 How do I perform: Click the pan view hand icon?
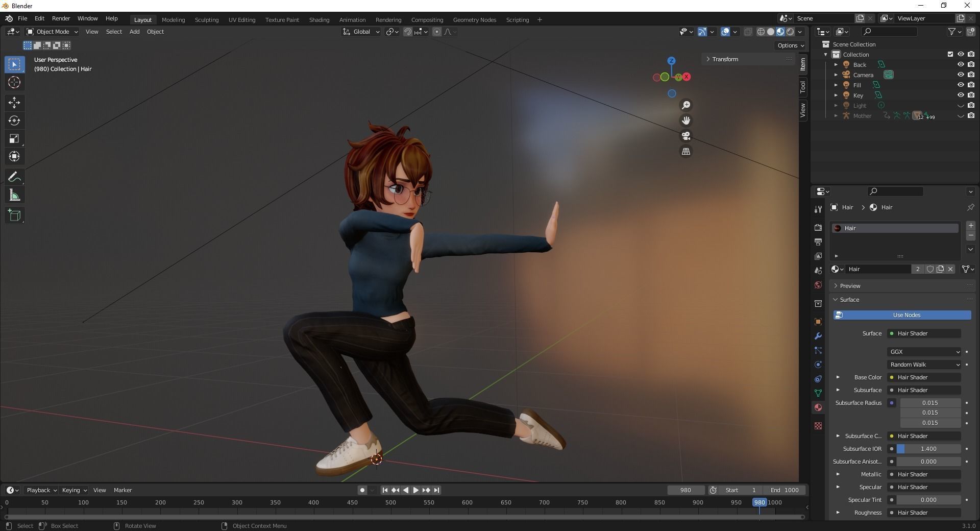pyautogui.click(x=686, y=120)
